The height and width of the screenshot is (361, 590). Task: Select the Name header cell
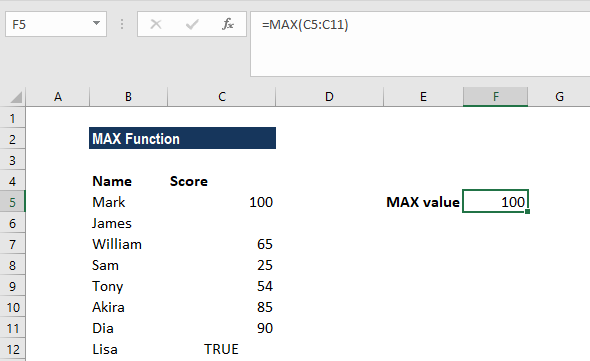pos(128,181)
